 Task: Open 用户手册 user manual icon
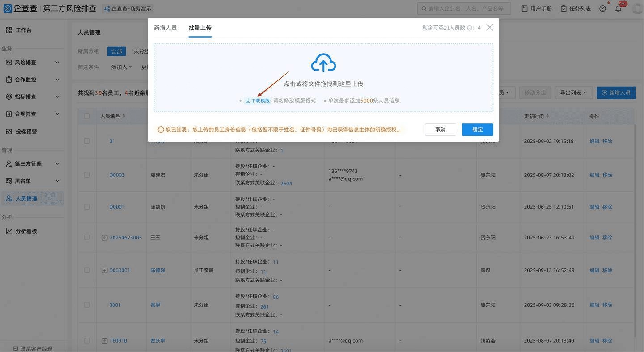click(525, 8)
